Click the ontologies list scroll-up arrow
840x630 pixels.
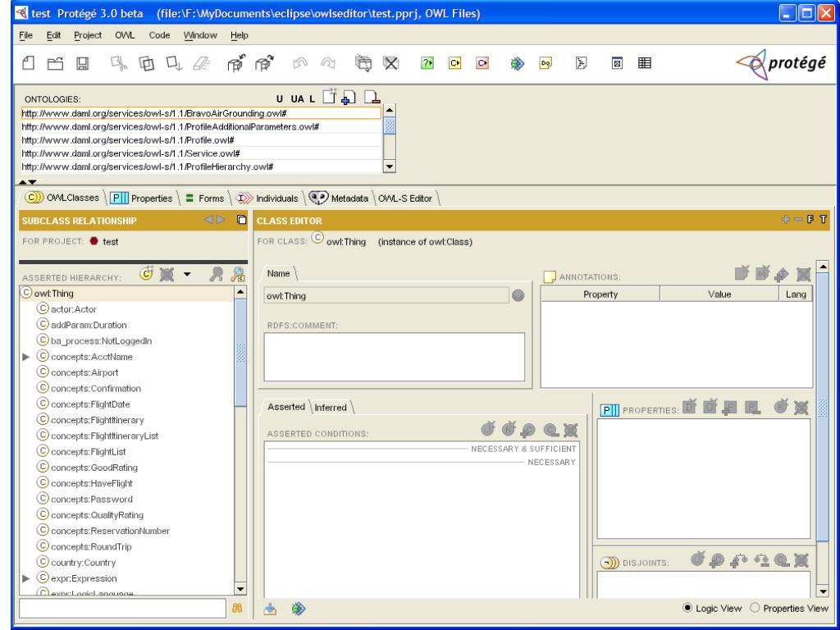[390, 111]
